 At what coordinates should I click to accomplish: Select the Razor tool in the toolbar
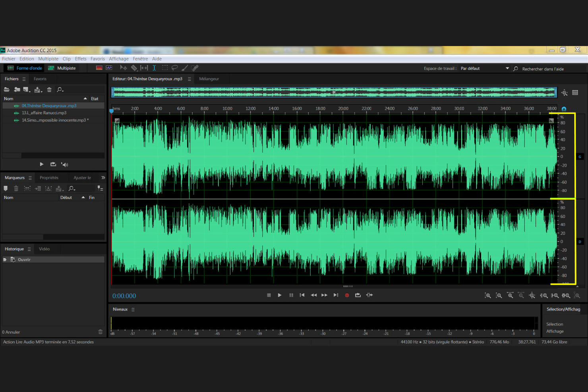click(x=134, y=68)
